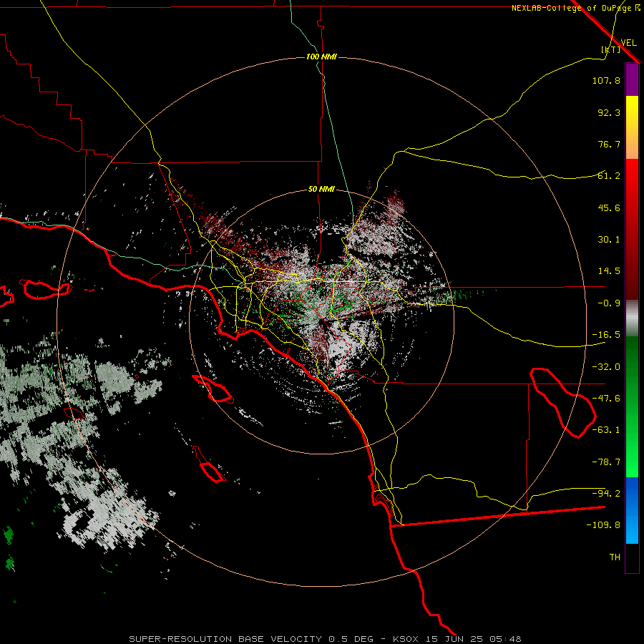Click the Super-Resolution Base Velocity KSOX caption
Screen dimensions: 644x644
(325, 639)
